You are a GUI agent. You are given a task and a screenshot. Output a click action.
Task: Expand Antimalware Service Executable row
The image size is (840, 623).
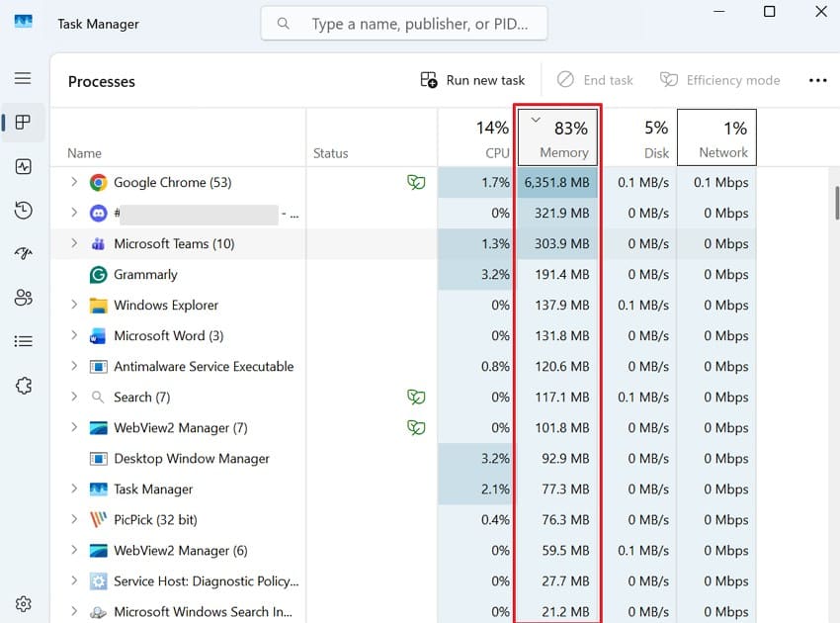point(74,366)
